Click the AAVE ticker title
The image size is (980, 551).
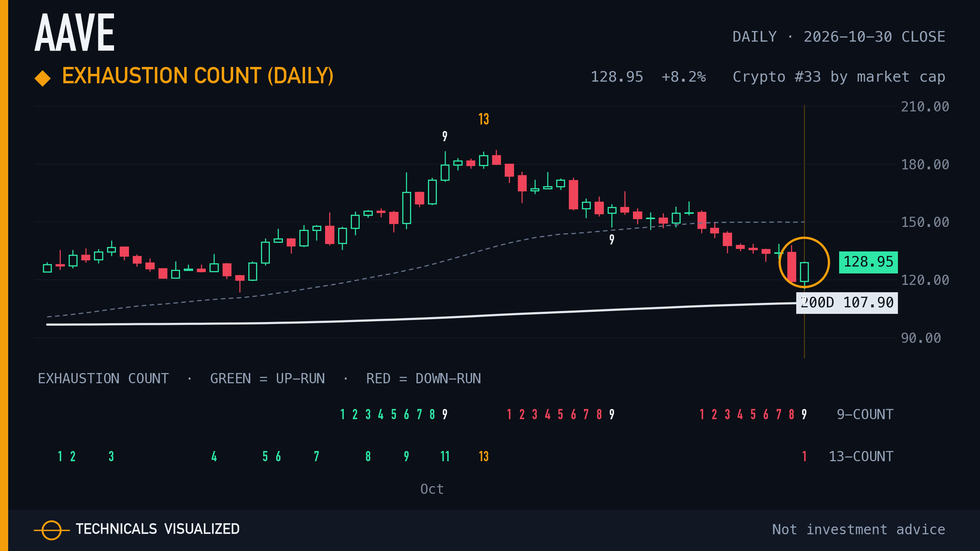[x=74, y=32]
